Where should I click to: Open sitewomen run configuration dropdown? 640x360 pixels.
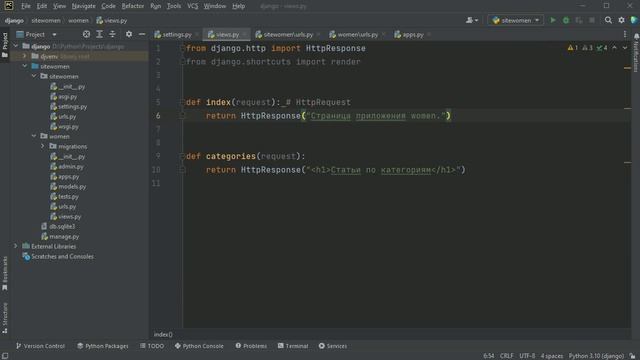516,20
